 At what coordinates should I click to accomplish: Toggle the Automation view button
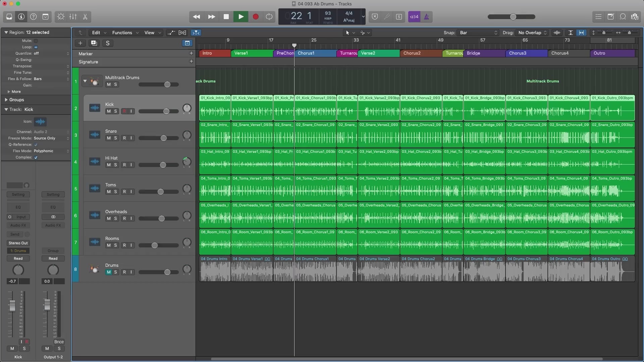[x=171, y=33]
